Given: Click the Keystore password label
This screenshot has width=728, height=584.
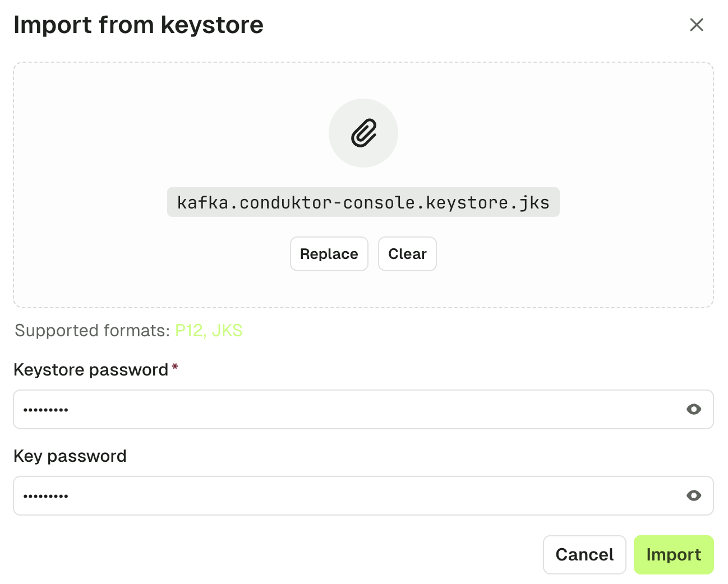Looking at the screenshot, I should click(91, 370).
